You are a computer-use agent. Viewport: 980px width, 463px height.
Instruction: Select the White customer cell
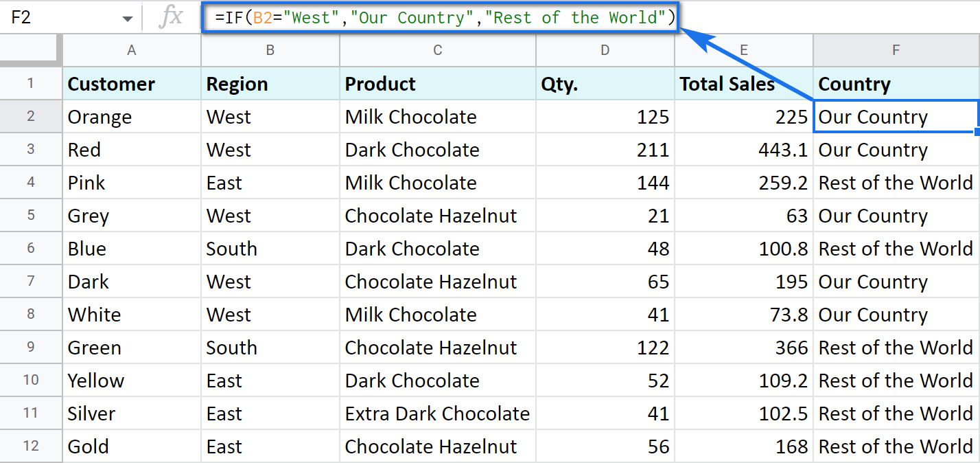(132, 315)
